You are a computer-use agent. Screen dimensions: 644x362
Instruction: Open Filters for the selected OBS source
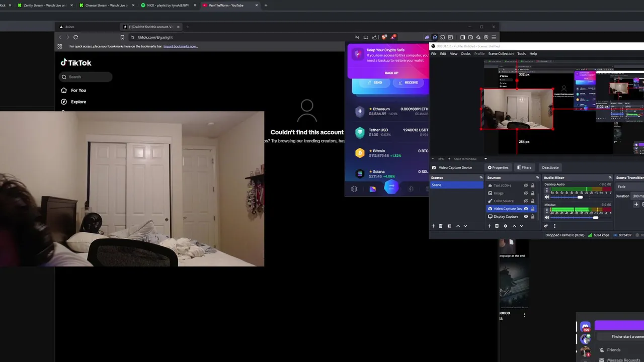tap(524, 167)
